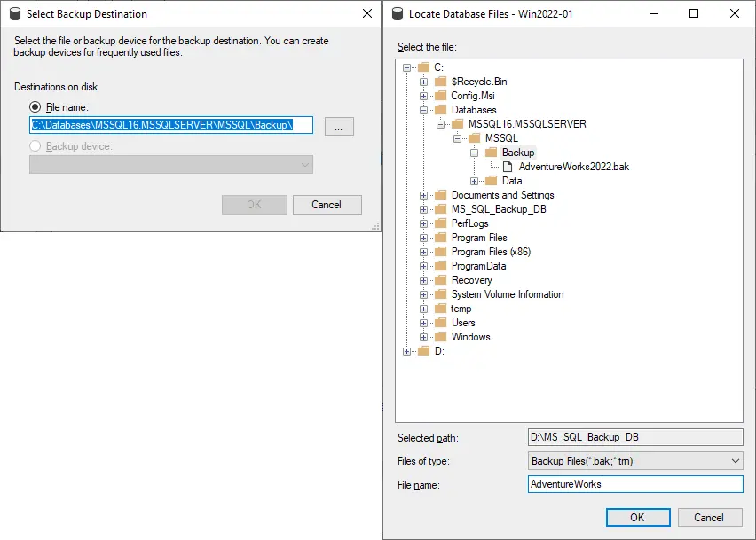The height and width of the screenshot is (540, 756).
Task: Select the AdventureWorks2022.bak file name
Action: [x=574, y=167]
